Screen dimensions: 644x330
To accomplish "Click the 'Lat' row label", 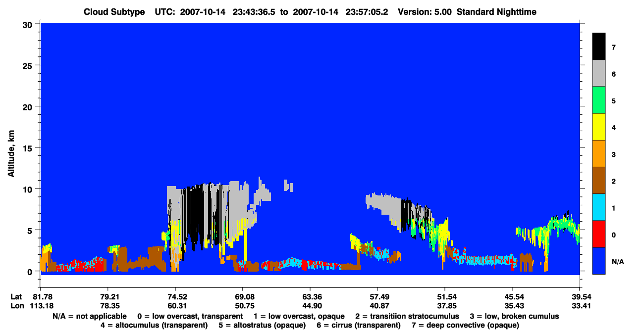I will [16, 297].
